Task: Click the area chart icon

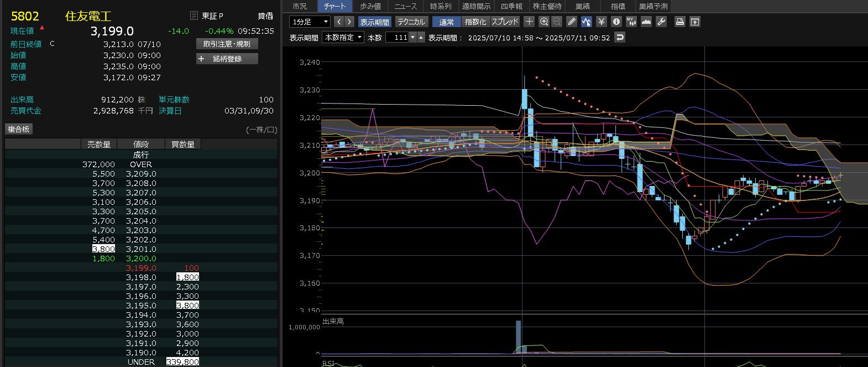Action: point(646,22)
